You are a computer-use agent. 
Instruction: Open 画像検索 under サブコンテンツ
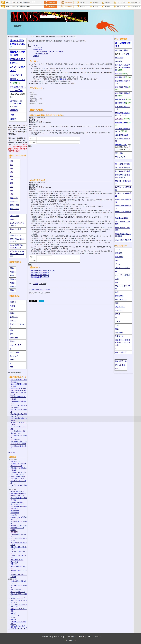pyautogui.click(x=118, y=253)
